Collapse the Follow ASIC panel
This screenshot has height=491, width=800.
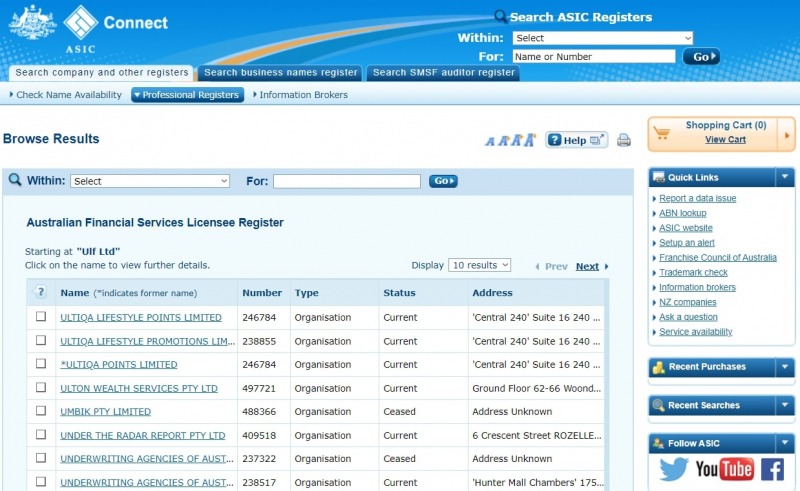point(785,443)
